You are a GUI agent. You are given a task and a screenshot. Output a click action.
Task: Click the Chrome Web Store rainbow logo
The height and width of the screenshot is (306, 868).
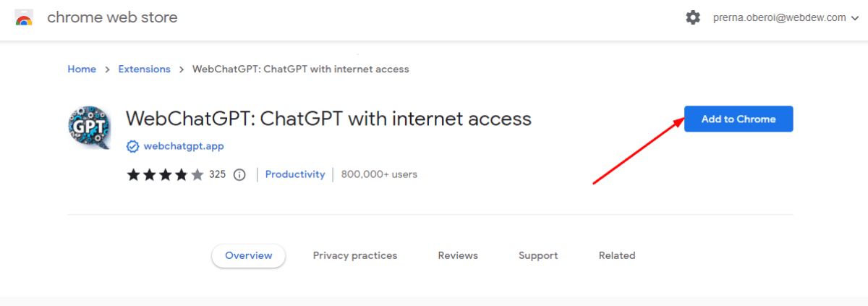point(24,18)
